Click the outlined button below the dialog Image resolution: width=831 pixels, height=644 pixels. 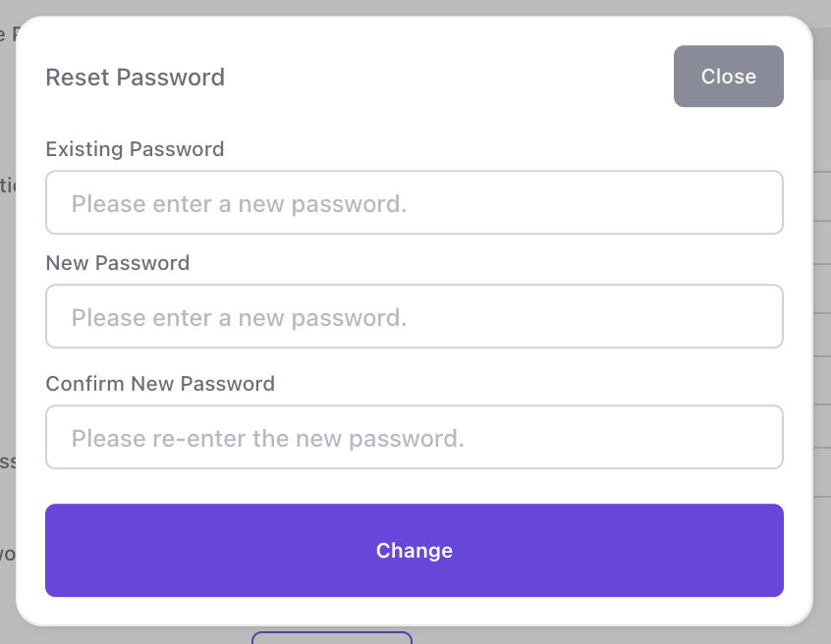[331, 638]
